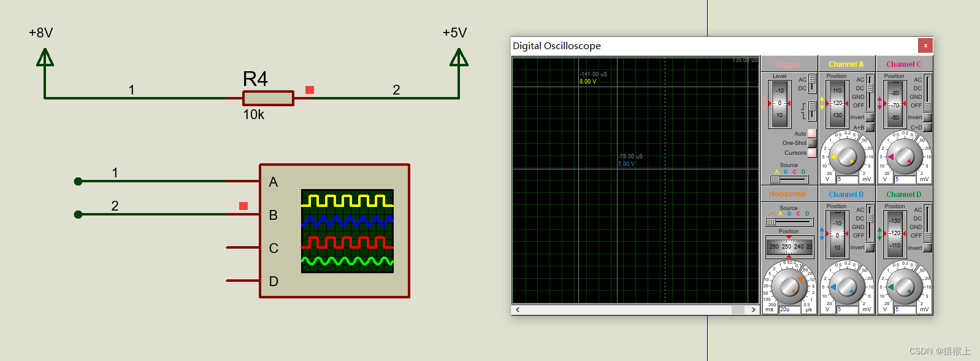Click the Channel C volts/div knob
Screen dimensions: 980x361
coord(905,156)
